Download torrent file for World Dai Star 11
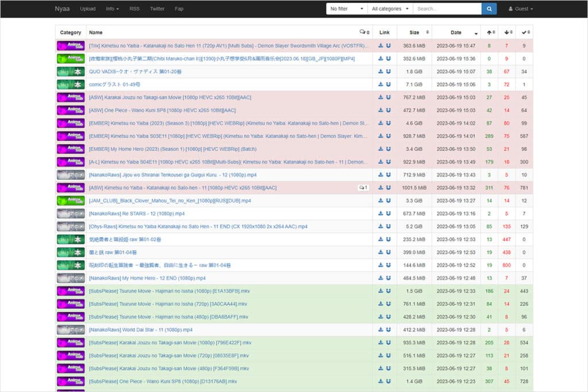Viewport: 588px width, 392px height. pos(381,330)
